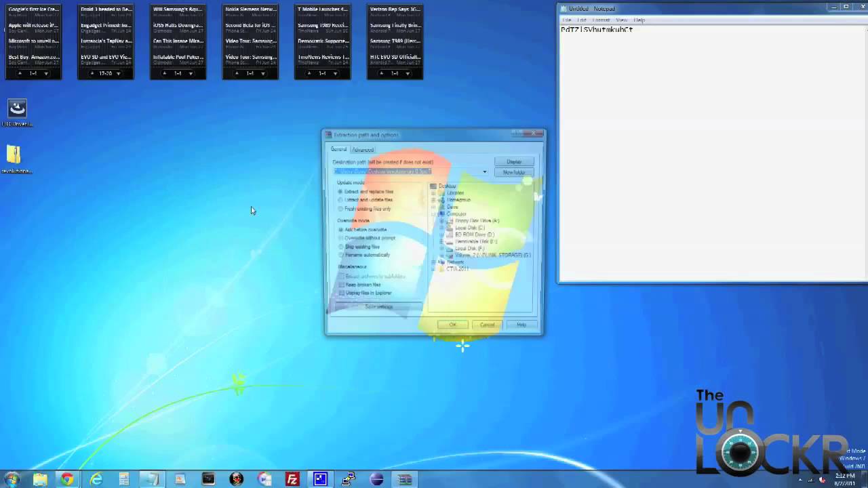
Task: Open the command prompt taskbar icon
Action: 208,479
